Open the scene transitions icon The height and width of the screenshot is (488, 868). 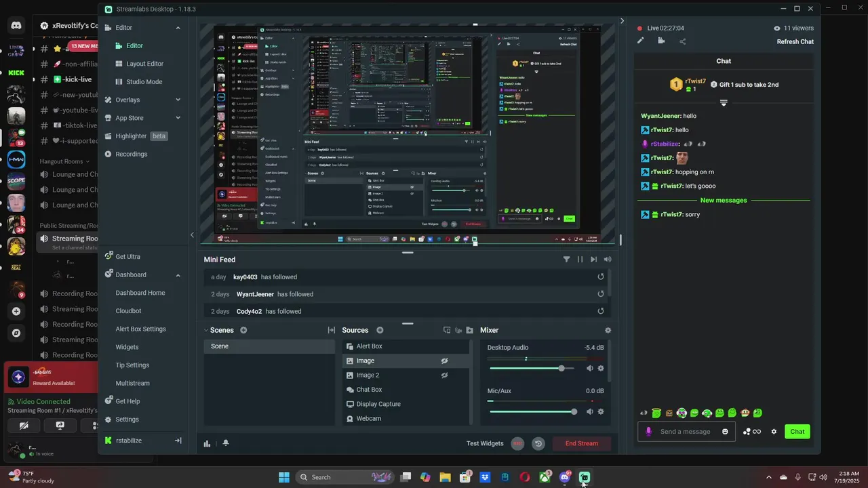point(332,330)
